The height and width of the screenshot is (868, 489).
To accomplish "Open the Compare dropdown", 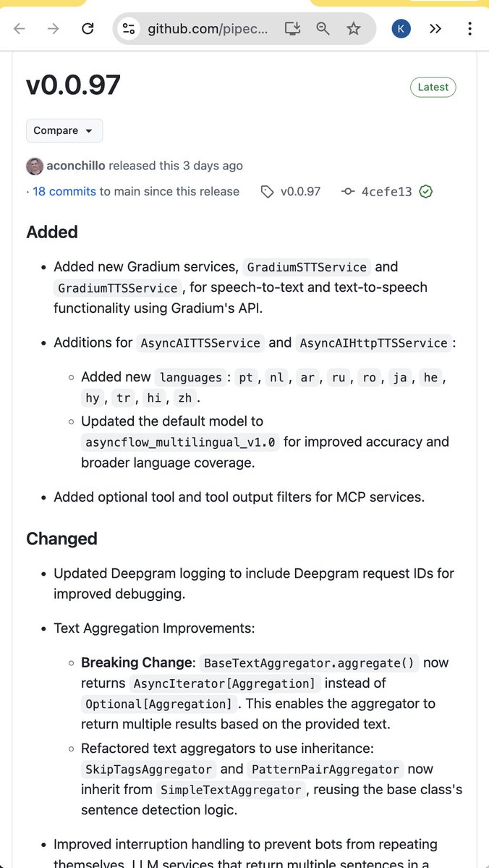I will [x=64, y=131].
